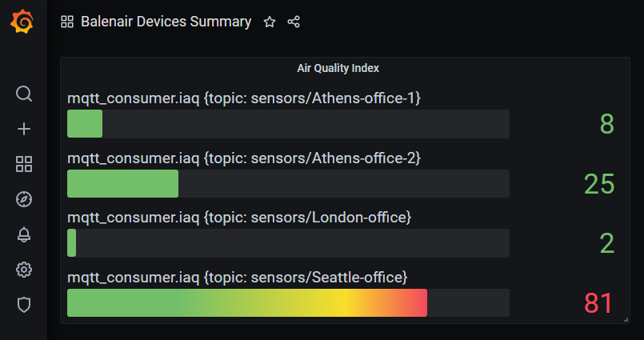This screenshot has height=340, width=644.
Task: Click the Balenair Devices Summary title
Action: (166, 22)
